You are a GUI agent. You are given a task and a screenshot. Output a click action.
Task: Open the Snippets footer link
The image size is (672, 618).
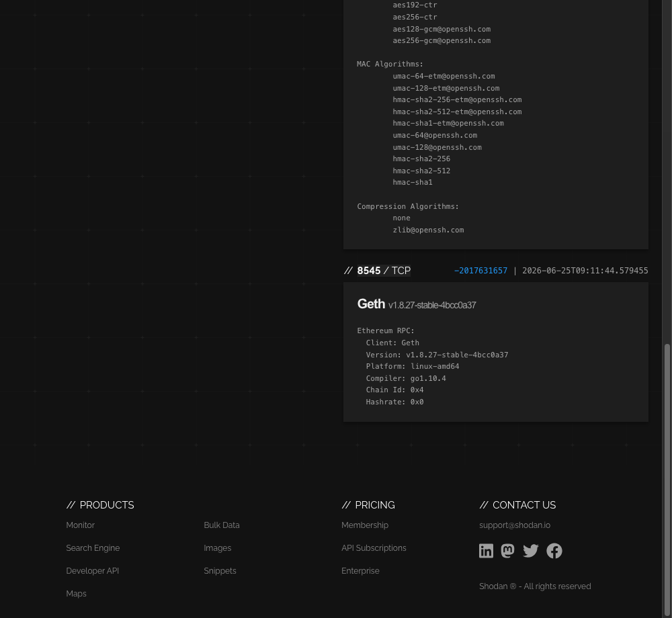pyautogui.click(x=220, y=571)
